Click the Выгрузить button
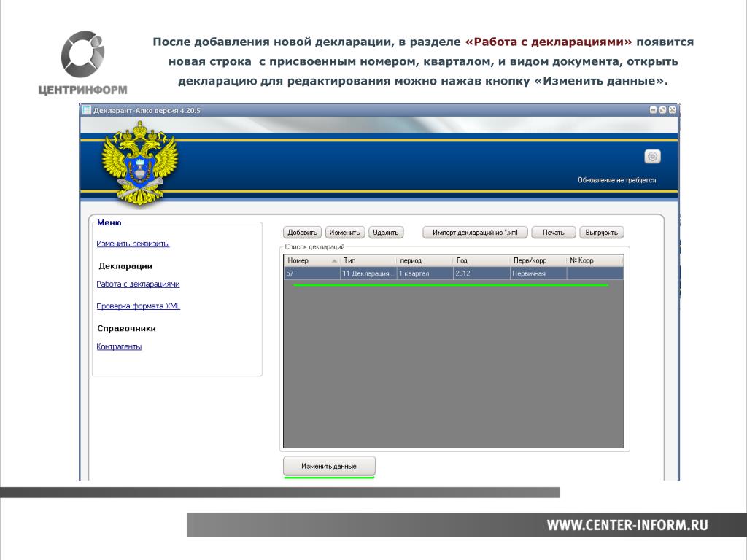The width and height of the screenshot is (747, 560). click(x=601, y=233)
